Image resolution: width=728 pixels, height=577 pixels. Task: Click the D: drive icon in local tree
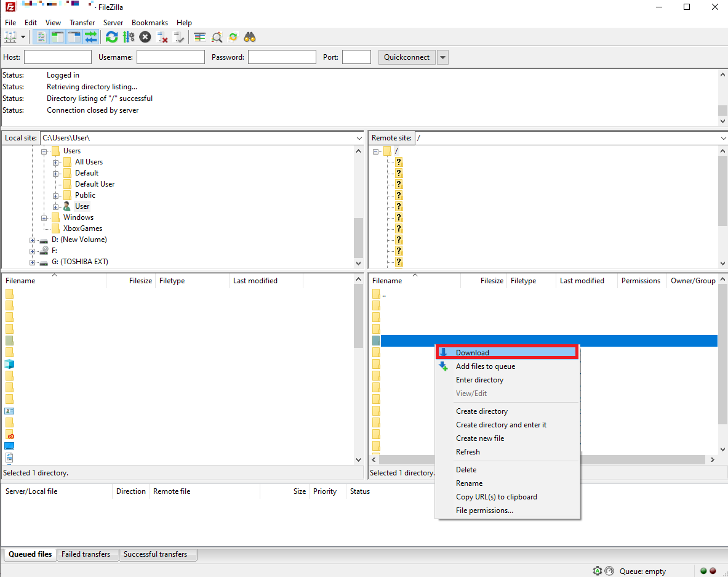pyautogui.click(x=44, y=240)
